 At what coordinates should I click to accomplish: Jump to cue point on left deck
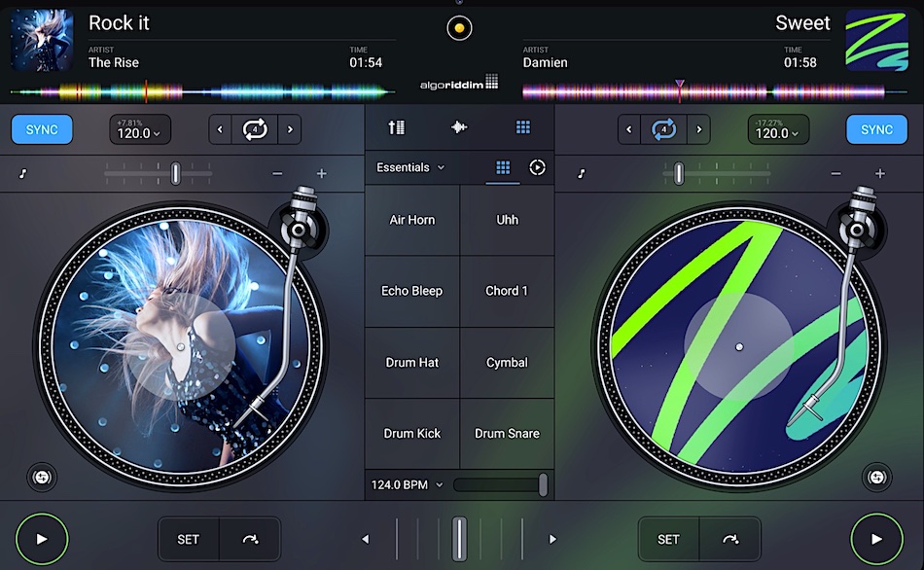(250, 539)
